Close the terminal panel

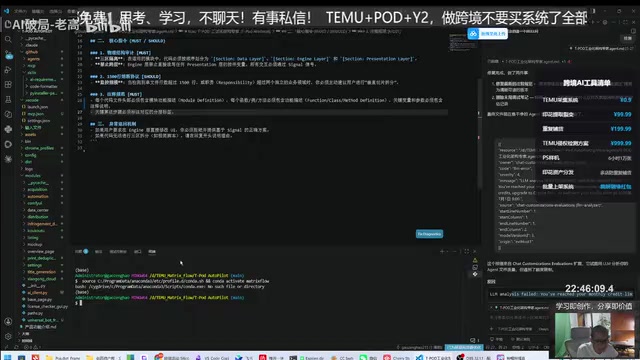click(x=474, y=251)
